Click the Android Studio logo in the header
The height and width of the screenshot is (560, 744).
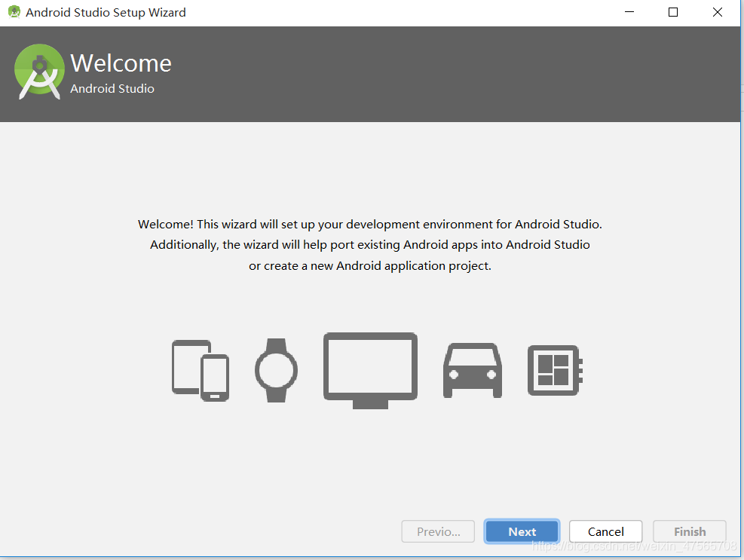coord(39,72)
